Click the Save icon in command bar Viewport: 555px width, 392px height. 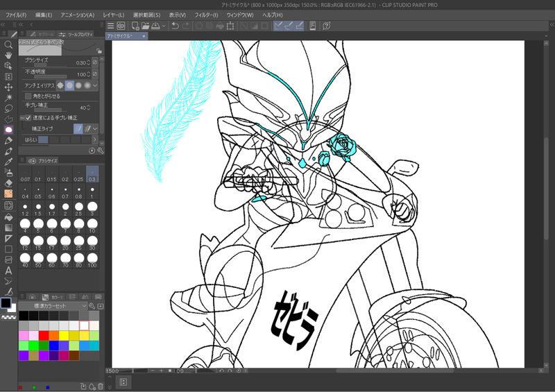point(155,26)
